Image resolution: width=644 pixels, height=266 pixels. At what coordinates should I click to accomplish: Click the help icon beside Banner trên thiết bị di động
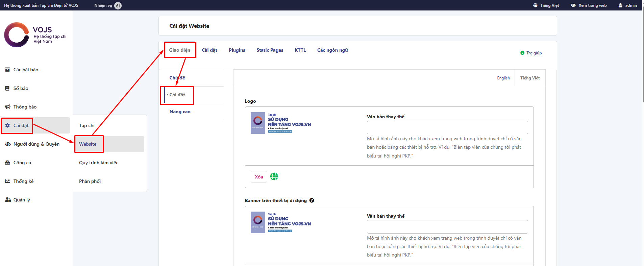(x=312, y=200)
